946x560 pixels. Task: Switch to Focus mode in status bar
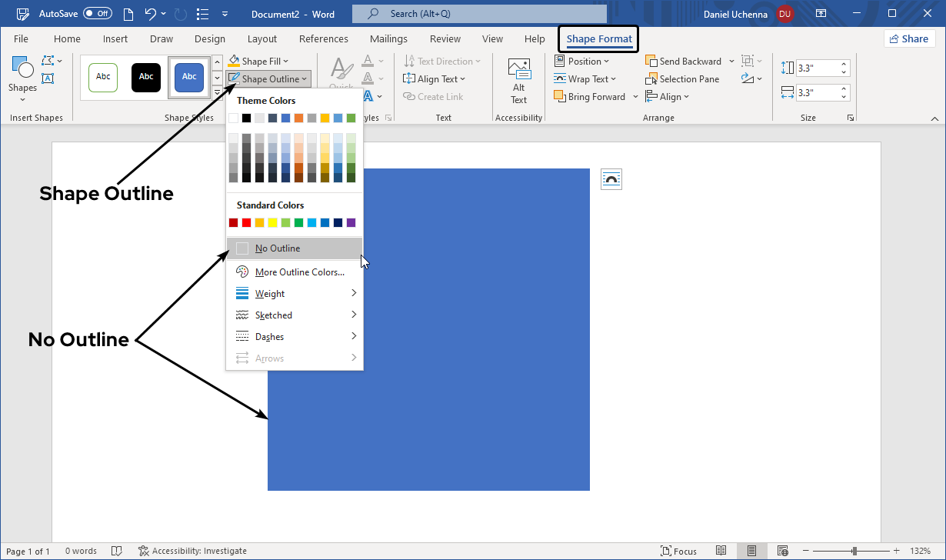click(x=678, y=551)
